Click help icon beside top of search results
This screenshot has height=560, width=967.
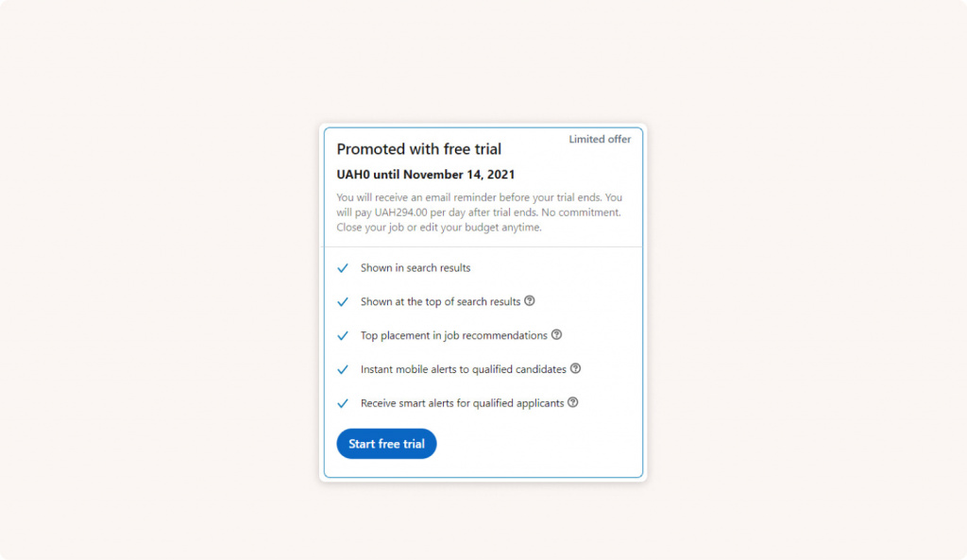530,301
